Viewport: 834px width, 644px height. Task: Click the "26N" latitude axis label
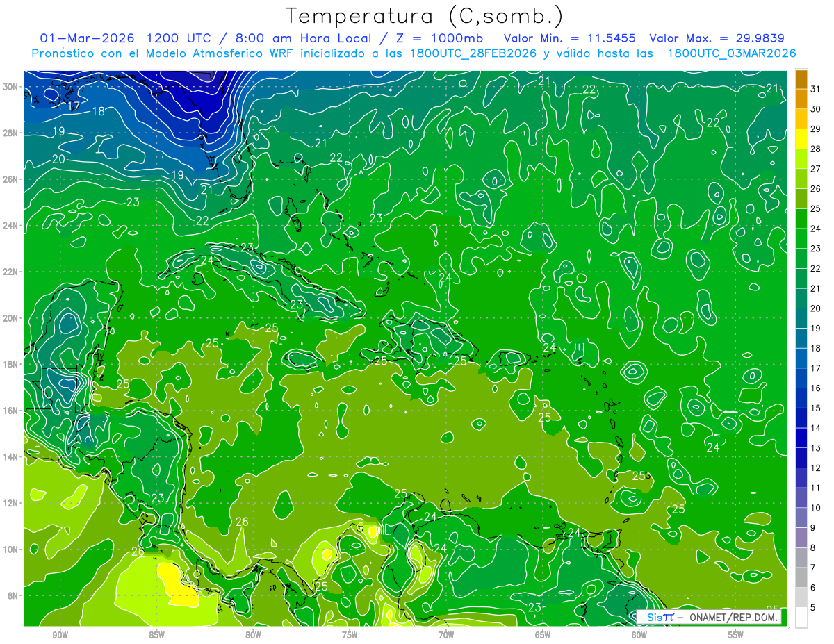[10, 179]
